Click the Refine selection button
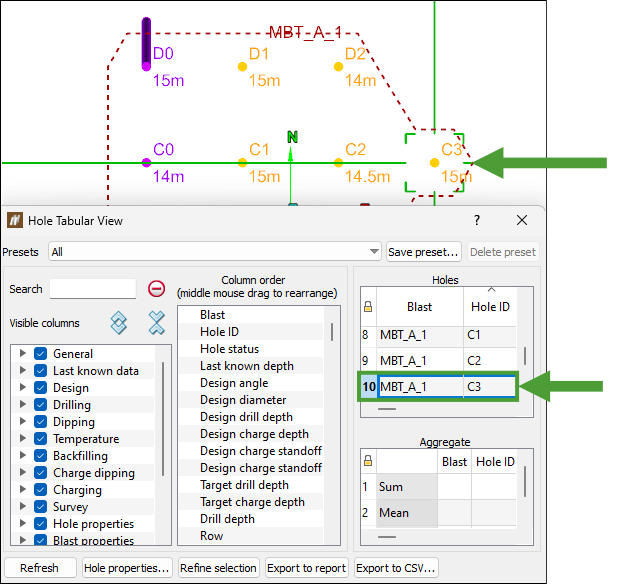Screen dimensions: 632x584 pyautogui.click(x=218, y=568)
